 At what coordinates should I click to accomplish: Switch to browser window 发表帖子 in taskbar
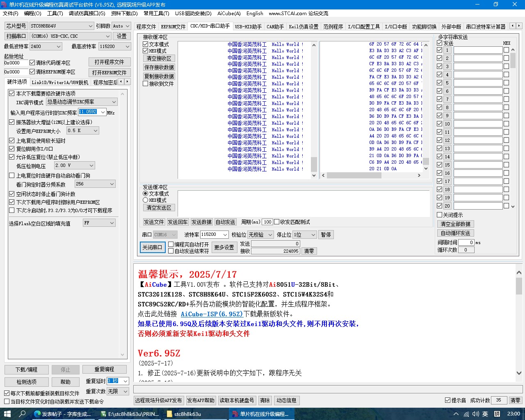63,414
